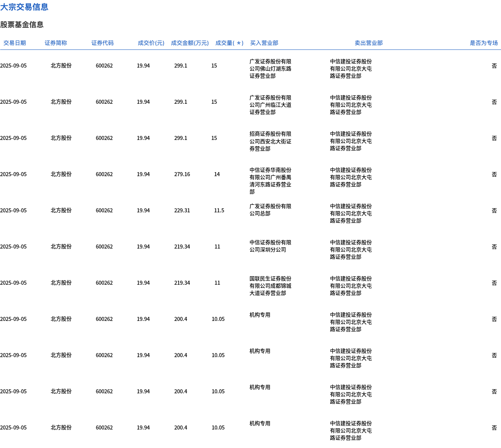
Task: Click the 成交金额(万元) column header
Action: point(190,43)
